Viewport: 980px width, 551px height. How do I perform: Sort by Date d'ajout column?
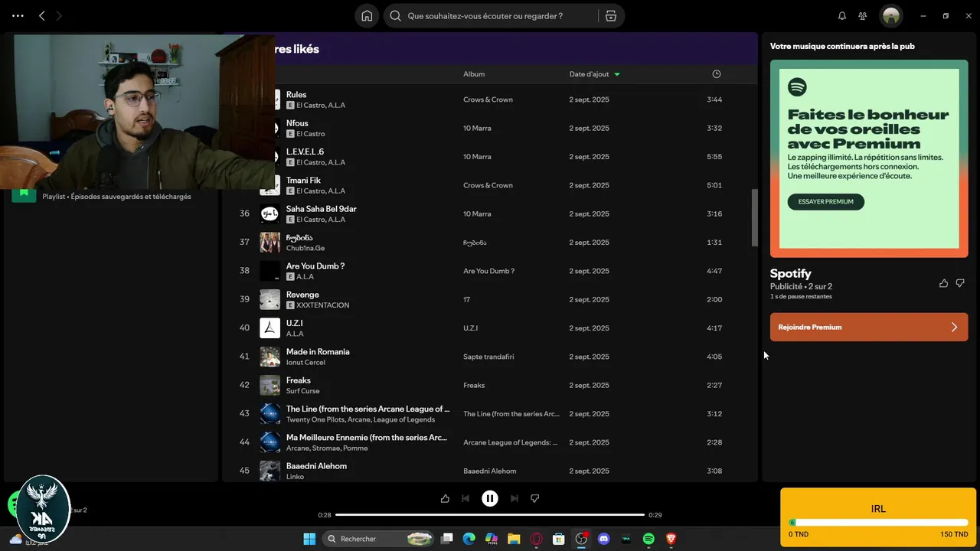pyautogui.click(x=594, y=74)
